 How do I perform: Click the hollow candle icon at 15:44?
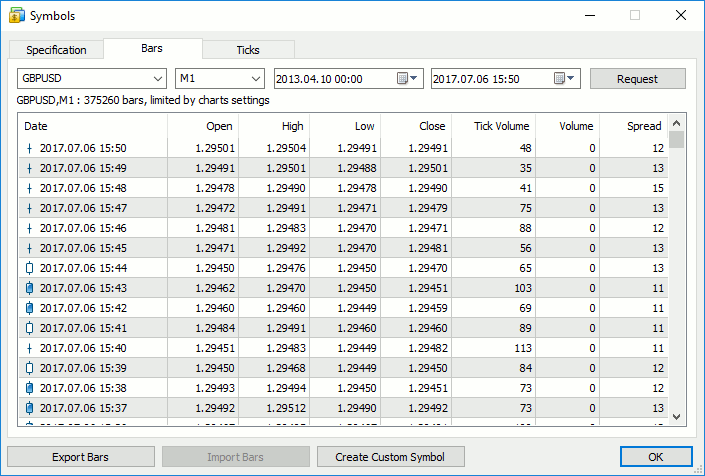tap(29, 268)
